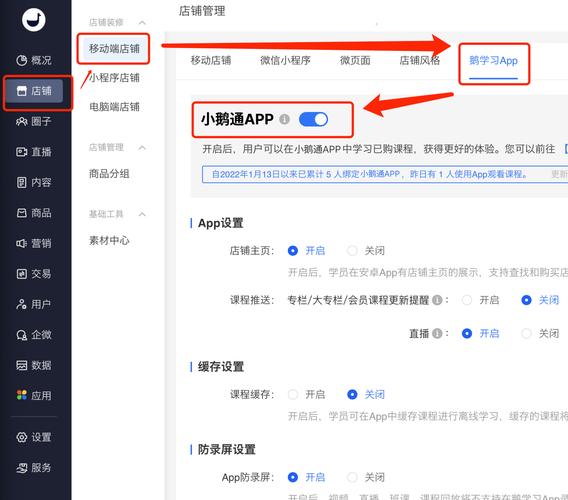Open the 内容 content icon
Image resolution: width=568 pixels, height=500 pixels.
pyautogui.click(x=21, y=182)
